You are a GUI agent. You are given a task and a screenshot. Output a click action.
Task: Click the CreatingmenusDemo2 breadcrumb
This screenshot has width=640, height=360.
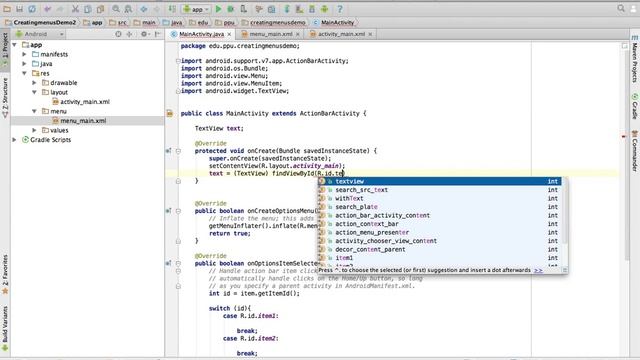(40, 22)
